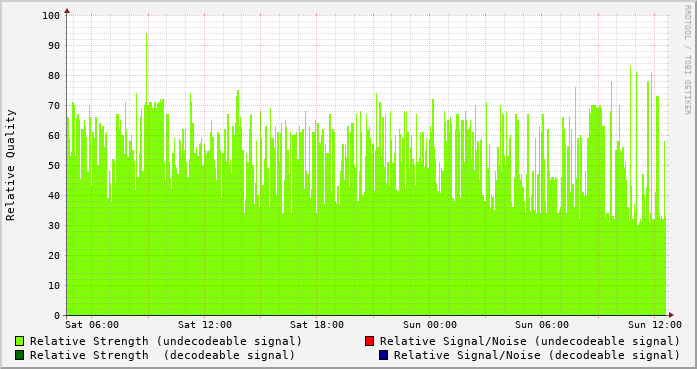Click the Relative Signal/Noise (undecodeable signal) label
Screen dimensions: 697x369
tap(530, 341)
